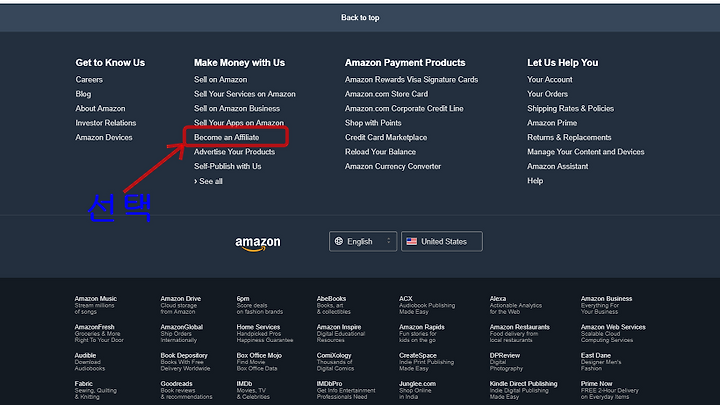Click Sell Your Services on Amazon
This screenshot has width=720, height=405.
(x=245, y=94)
